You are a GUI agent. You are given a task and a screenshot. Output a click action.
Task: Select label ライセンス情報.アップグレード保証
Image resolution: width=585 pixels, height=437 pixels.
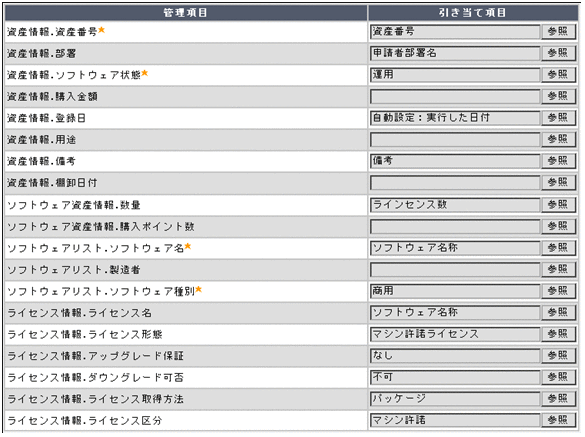96,356
